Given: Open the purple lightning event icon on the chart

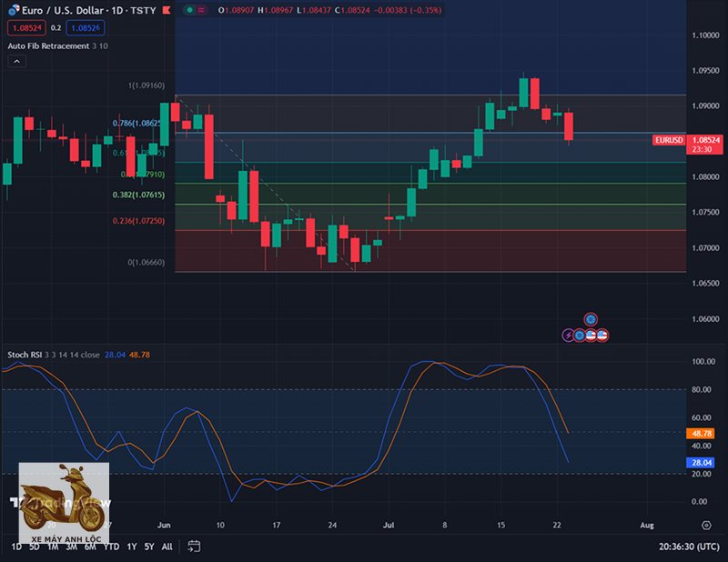Looking at the screenshot, I should coord(567,335).
